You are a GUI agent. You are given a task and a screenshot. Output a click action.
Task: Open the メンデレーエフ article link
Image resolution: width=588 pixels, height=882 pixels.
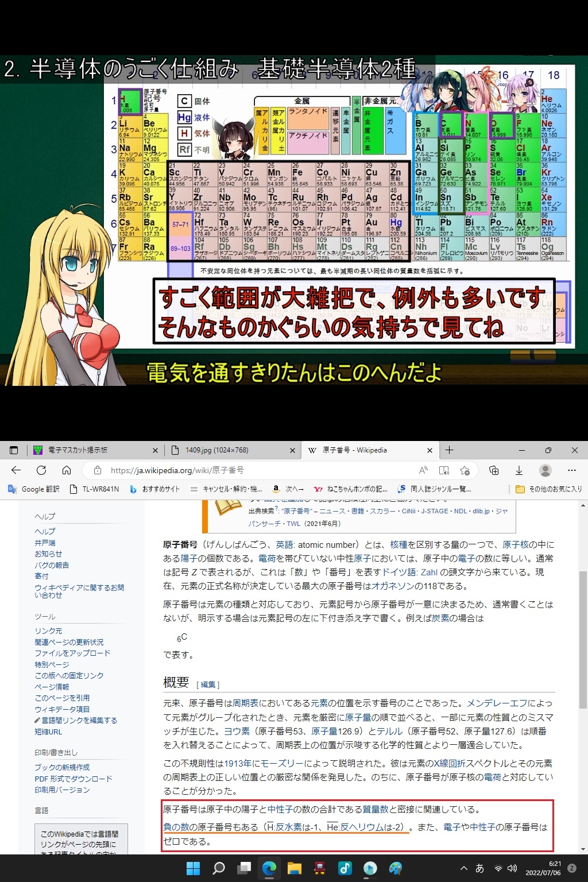click(497, 703)
